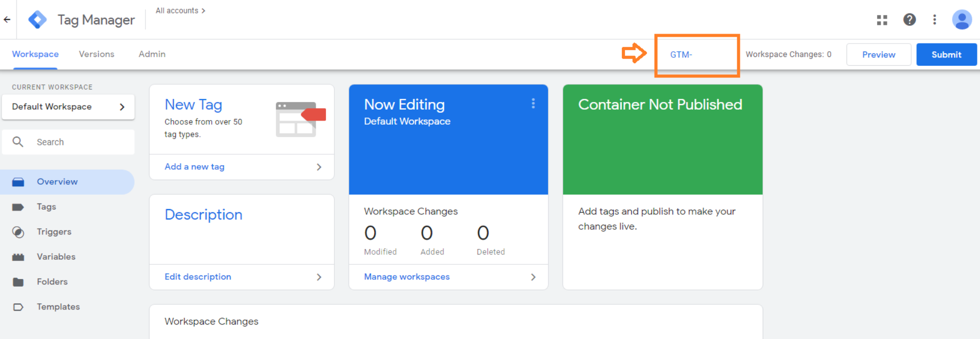This screenshot has height=339, width=980.
Task: Click the Tag Manager diamond logo
Action: [37, 20]
